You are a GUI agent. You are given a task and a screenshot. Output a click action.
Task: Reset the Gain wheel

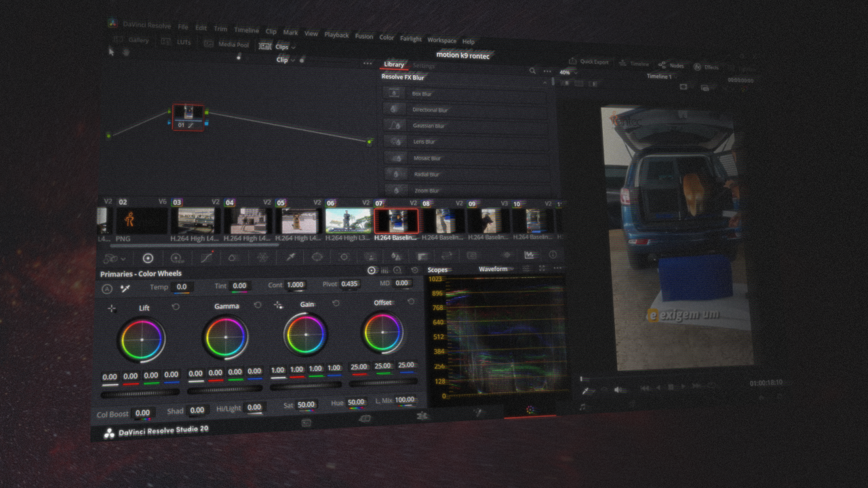point(336,303)
